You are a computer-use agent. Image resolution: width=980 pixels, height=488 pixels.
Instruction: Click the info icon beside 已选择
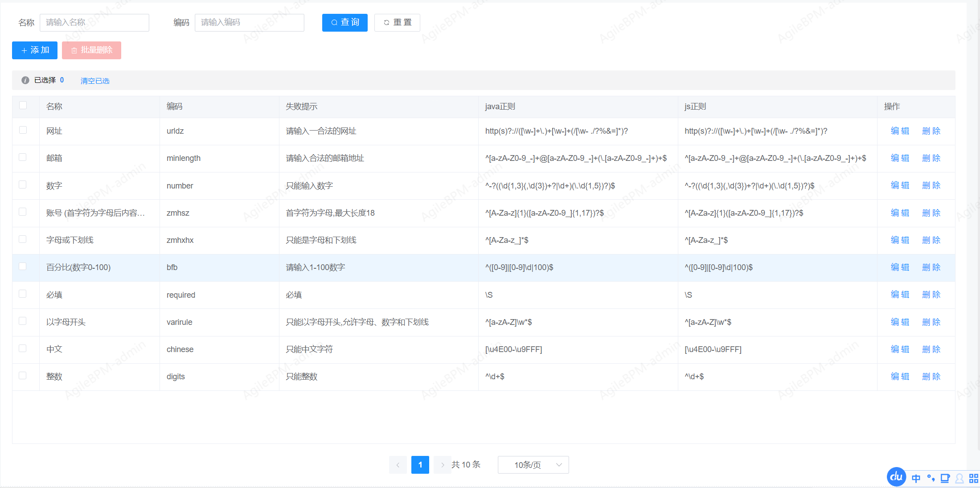coord(25,80)
